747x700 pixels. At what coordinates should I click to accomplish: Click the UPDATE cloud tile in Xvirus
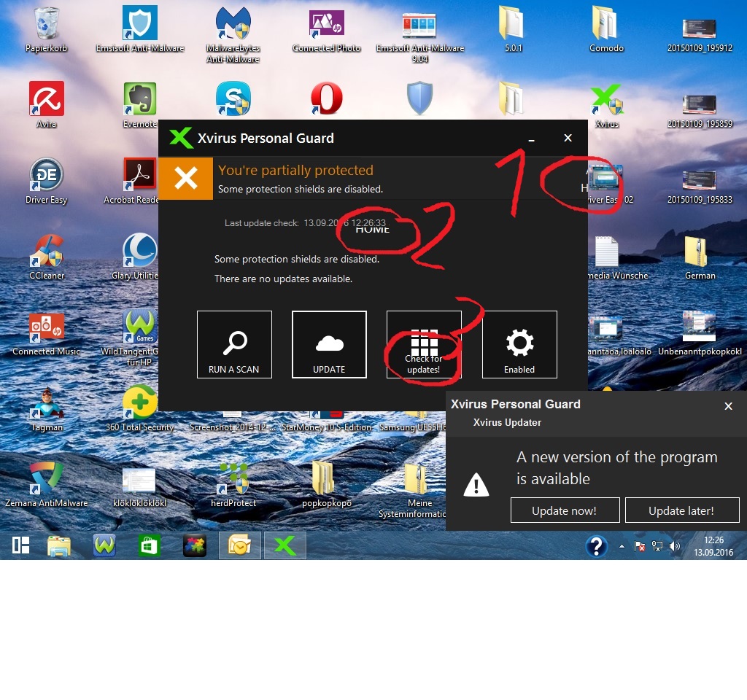click(329, 344)
